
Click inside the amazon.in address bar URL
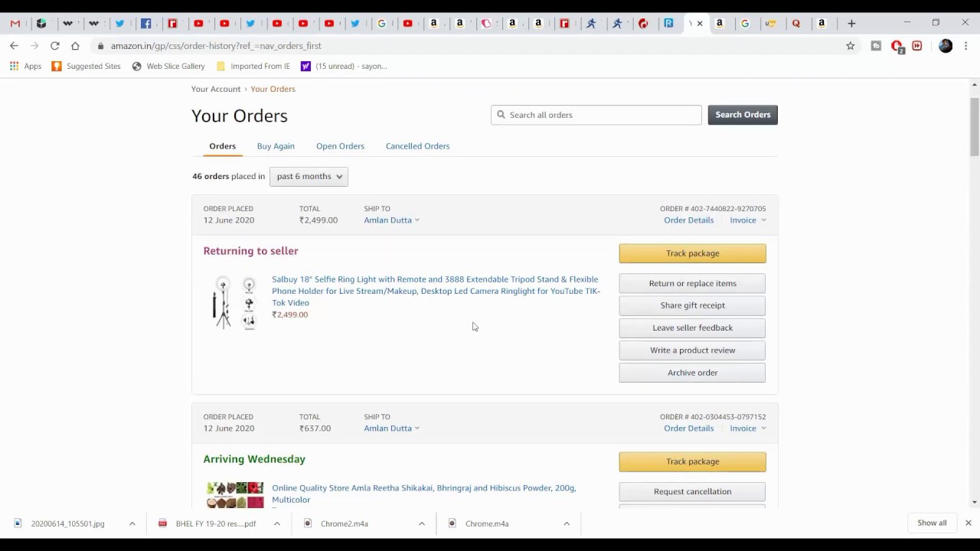[x=216, y=46]
